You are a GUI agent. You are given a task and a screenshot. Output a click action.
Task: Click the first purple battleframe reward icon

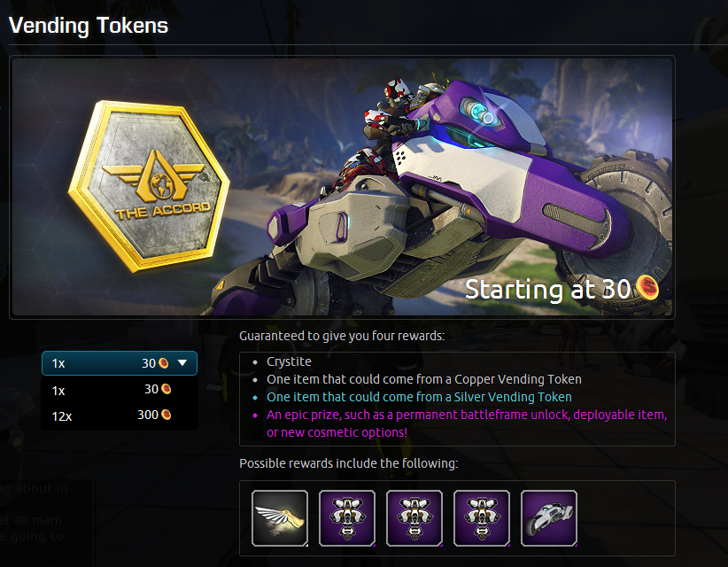point(347,517)
